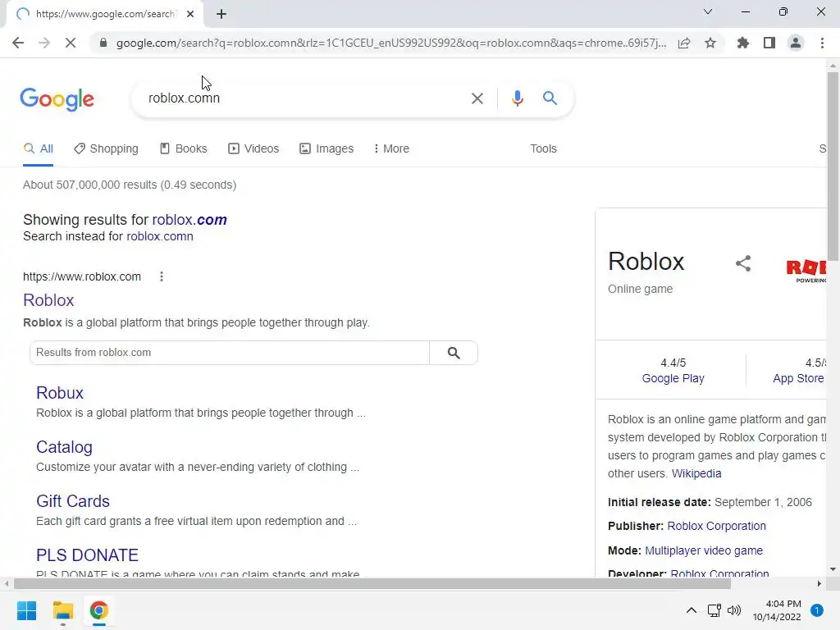Open the notification badge in the taskbar

(x=816, y=610)
